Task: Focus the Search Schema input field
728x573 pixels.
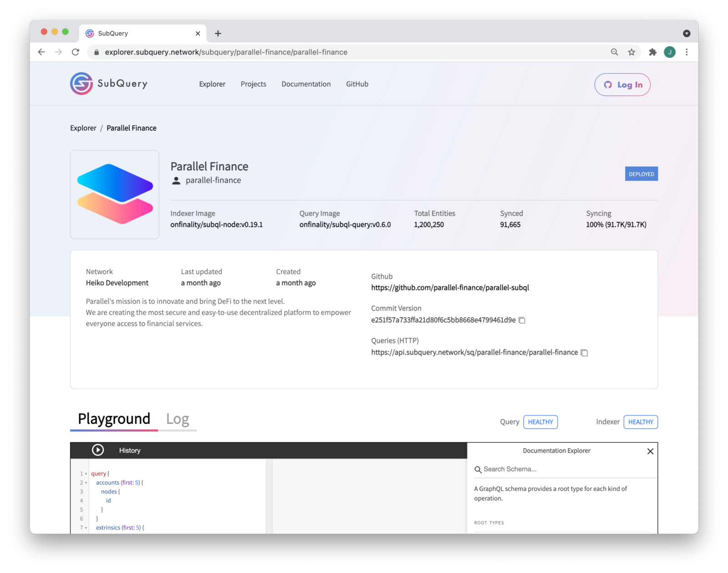Action: point(566,469)
